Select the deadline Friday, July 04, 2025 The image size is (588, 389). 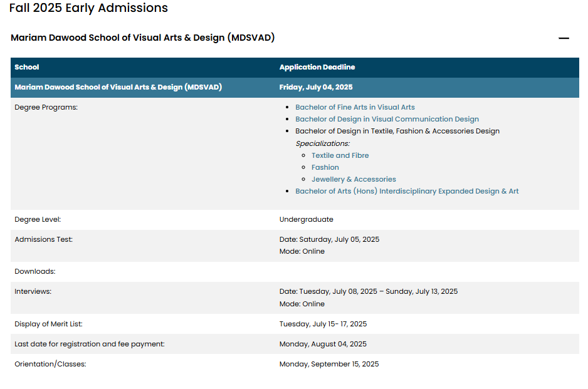tap(316, 87)
